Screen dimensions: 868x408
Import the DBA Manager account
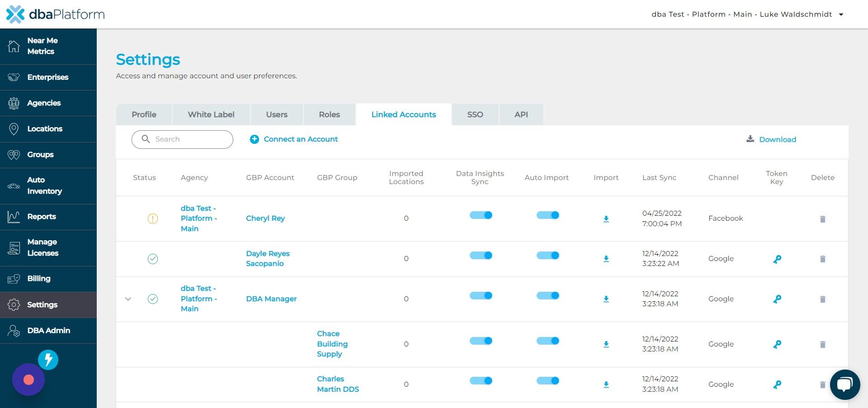point(606,299)
